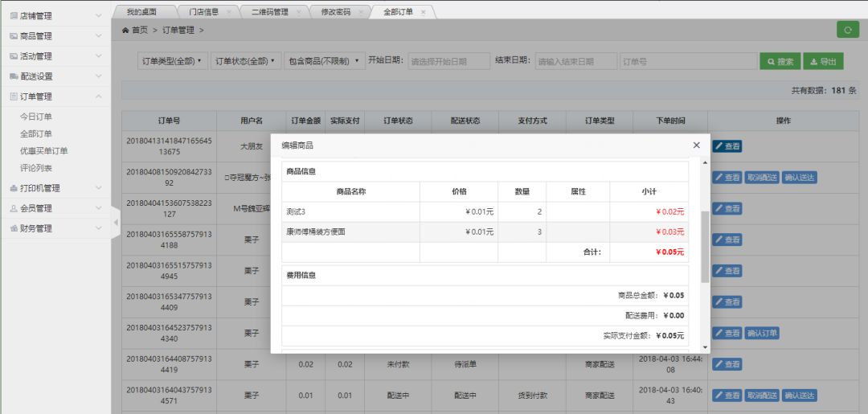Image resolution: width=868 pixels, height=414 pixels.
Task: Click 取消配送 for order ending 4571
Action: 762,396
